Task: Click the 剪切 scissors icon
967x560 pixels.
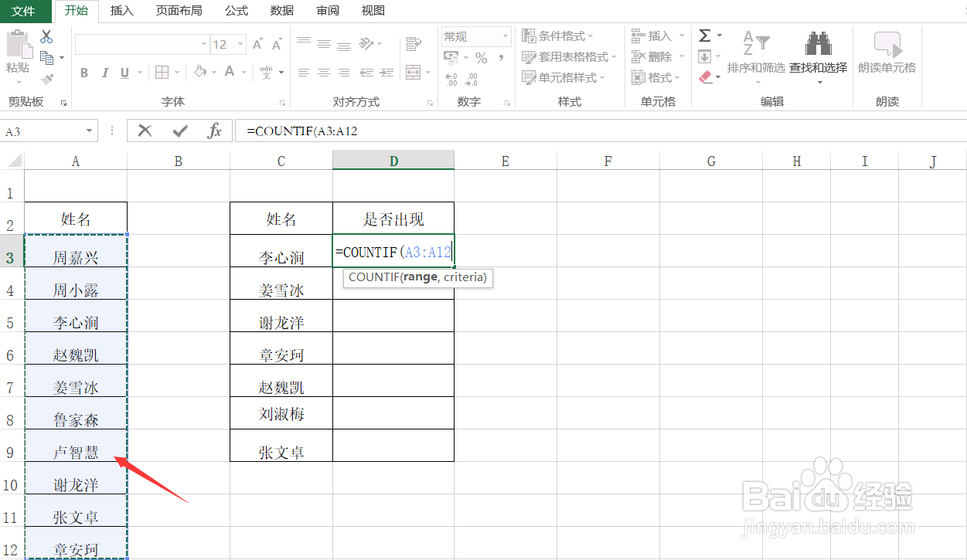Action: (46, 37)
